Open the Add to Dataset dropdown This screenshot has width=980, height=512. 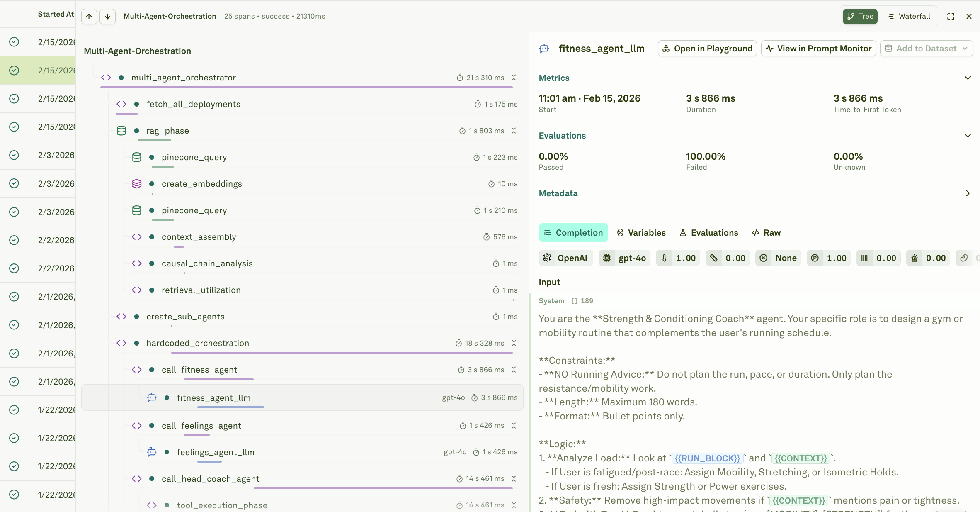click(927, 49)
